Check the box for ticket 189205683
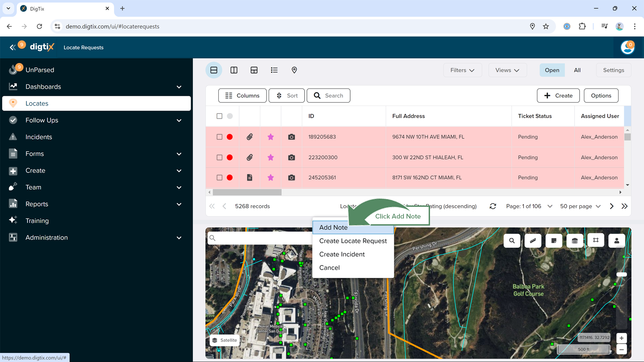644x362 pixels. point(219,137)
